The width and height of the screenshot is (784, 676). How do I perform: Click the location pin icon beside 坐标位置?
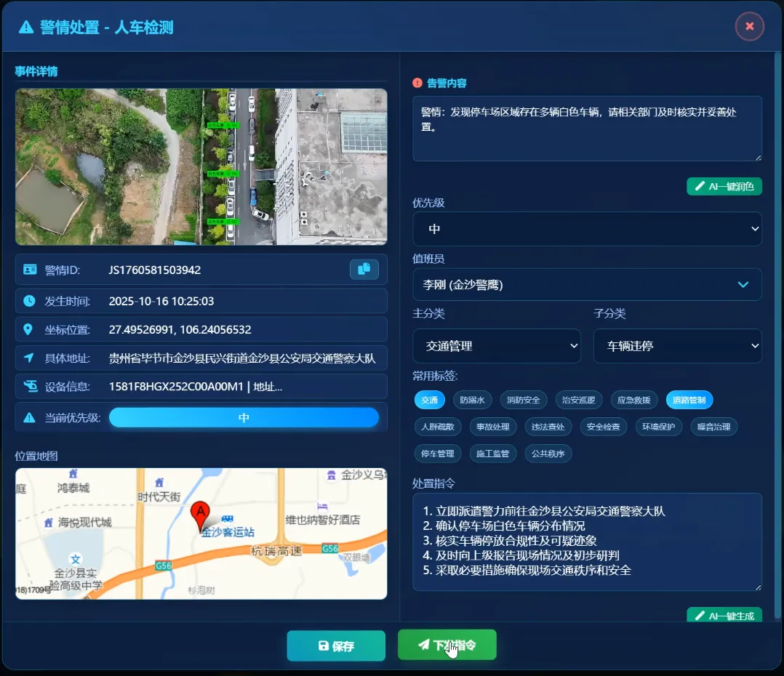click(x=29, y=329)
